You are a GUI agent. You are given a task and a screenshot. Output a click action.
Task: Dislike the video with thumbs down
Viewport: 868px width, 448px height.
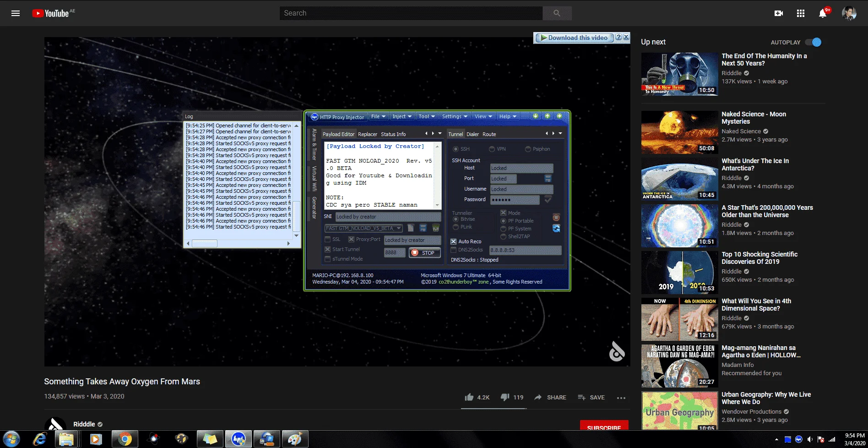click(505, 397)
